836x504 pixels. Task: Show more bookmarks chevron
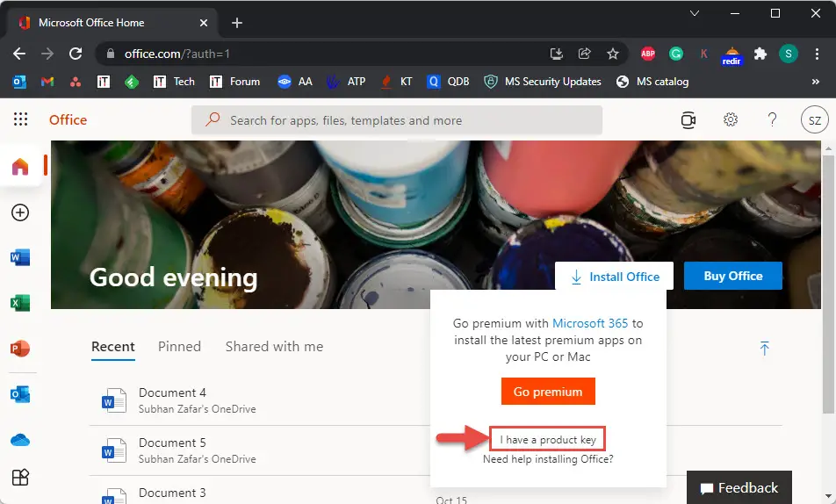coord(815,82)
